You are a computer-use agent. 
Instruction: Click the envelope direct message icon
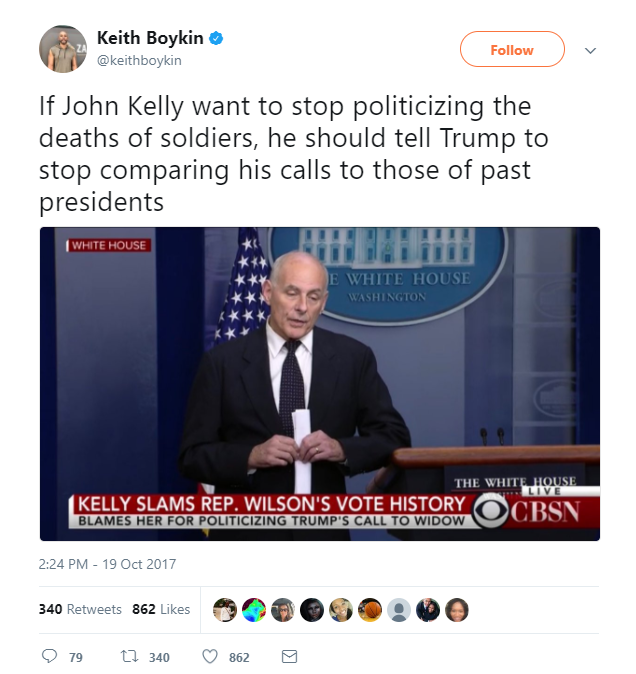click(x=289, y=656)
